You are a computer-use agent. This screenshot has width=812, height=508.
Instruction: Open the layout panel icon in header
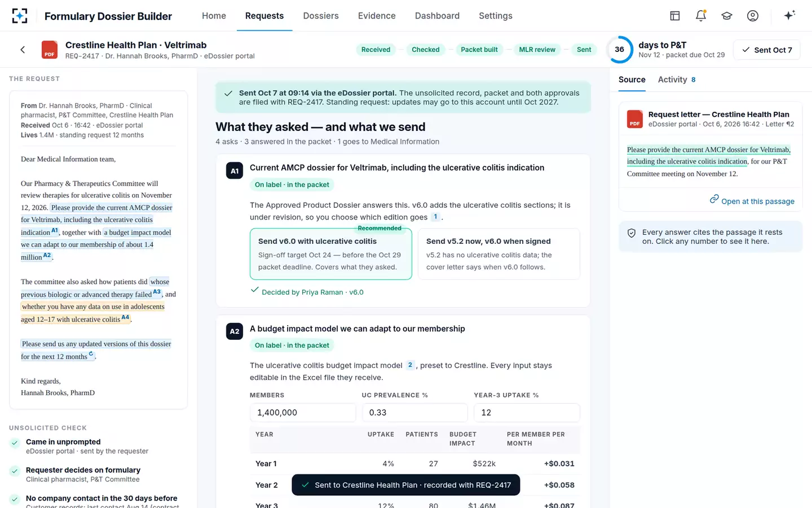point(675,16)
